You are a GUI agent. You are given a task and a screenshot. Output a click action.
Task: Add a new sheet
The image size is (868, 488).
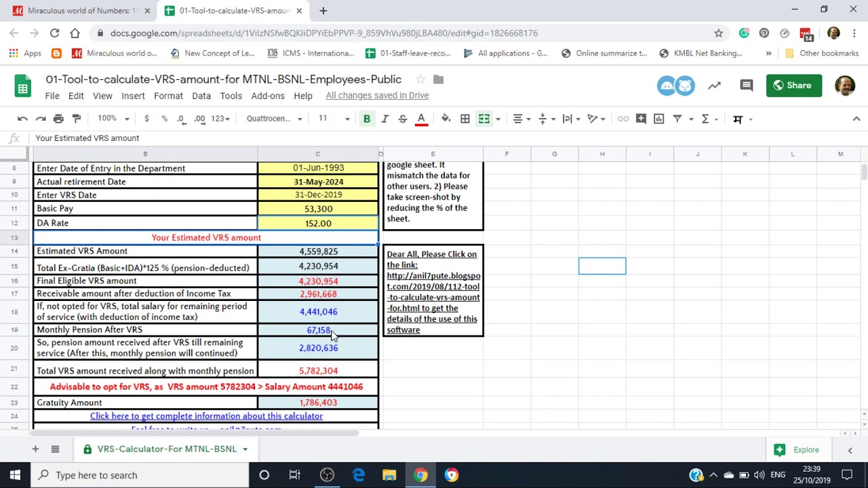pos(35,449)
